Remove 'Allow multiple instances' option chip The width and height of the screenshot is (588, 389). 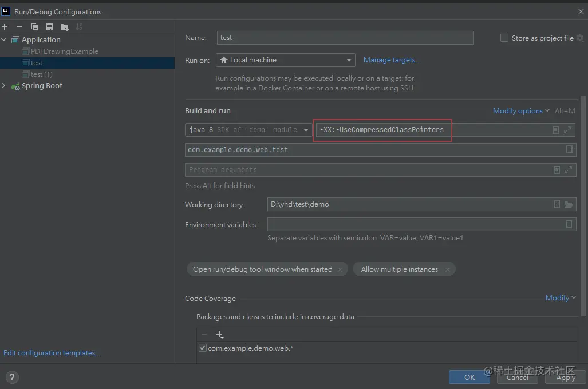(447, 269)
